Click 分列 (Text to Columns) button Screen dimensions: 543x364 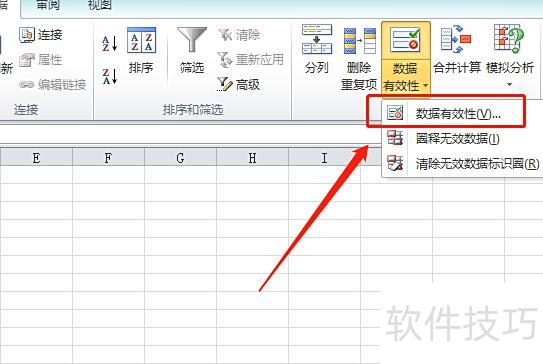[317, 49]
